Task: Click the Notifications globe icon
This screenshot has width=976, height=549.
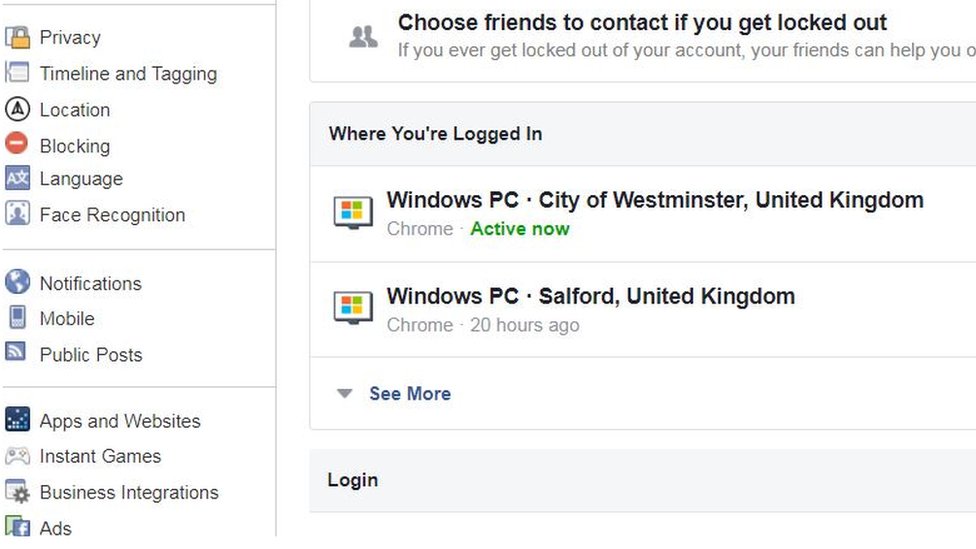Action: pyautogui.click(x=17, y=283)
